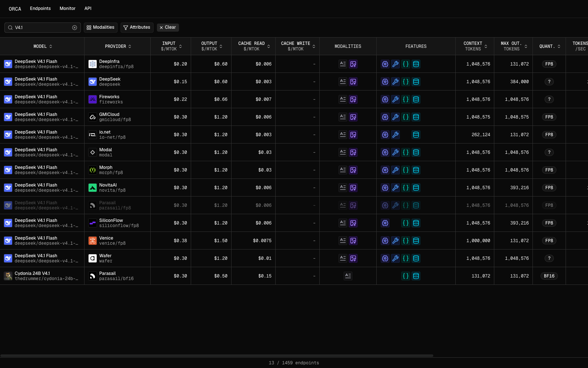Click the DeepSeek model logo in DeepInfra row

click(8, 64)
